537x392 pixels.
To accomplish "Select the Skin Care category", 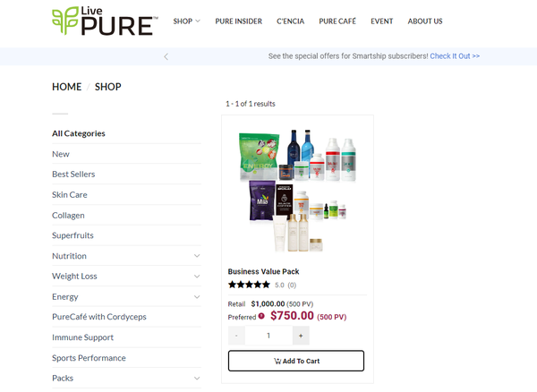I will [x=70, y=194].
